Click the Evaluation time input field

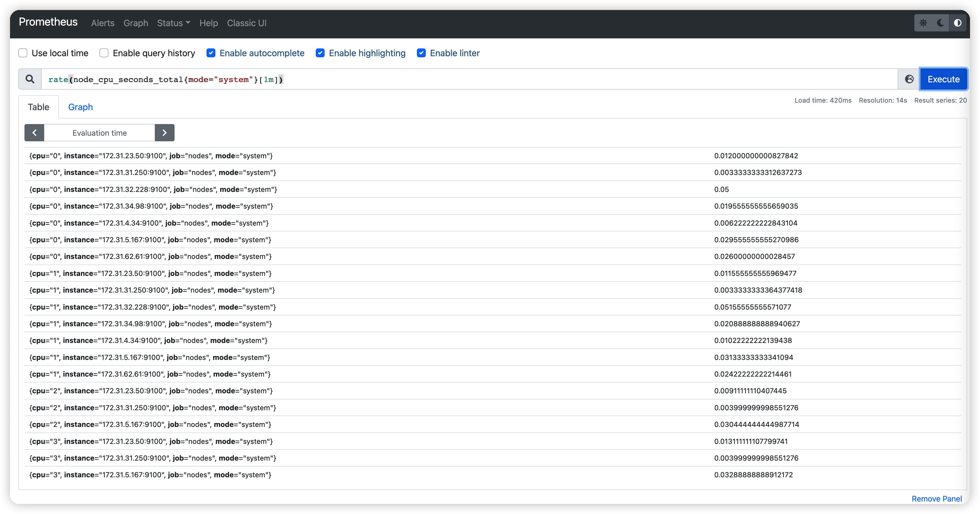coord(100,133)
